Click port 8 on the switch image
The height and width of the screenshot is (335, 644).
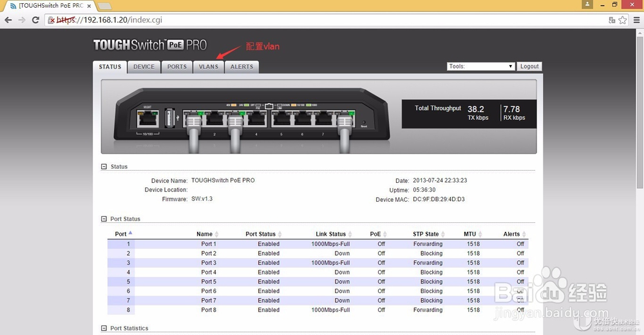[345, 119]
